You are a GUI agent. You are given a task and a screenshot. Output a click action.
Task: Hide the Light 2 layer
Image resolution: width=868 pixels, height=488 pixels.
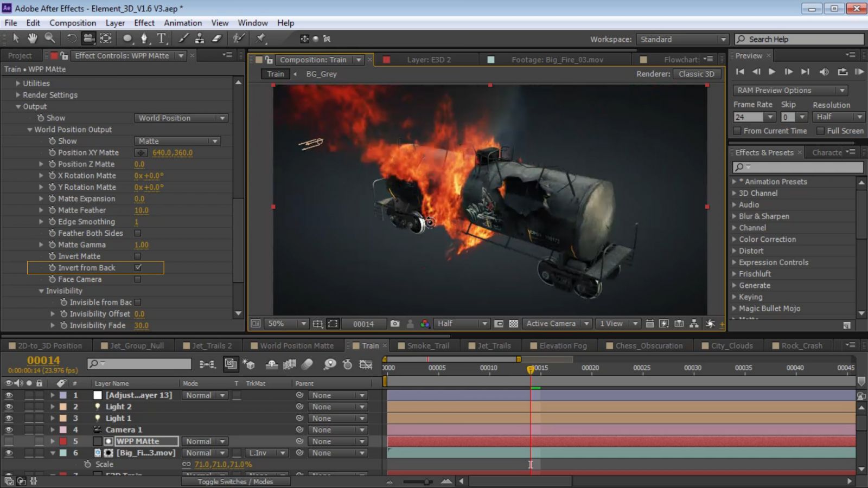click(x=9, y=407)
